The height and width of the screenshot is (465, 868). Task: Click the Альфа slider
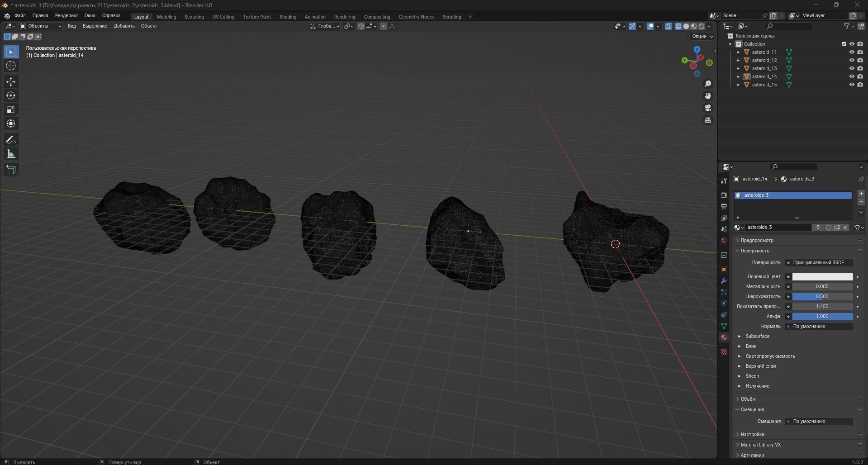[x=822, y=316]
